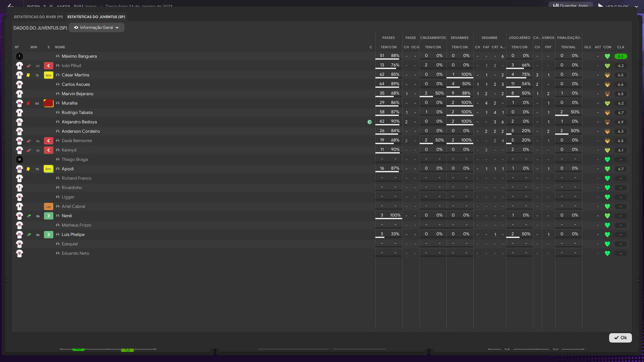This screenshot has height=362, width=644.
Task: Open Matheus Frizzo's player profile
Action: (x=76, y=225)
